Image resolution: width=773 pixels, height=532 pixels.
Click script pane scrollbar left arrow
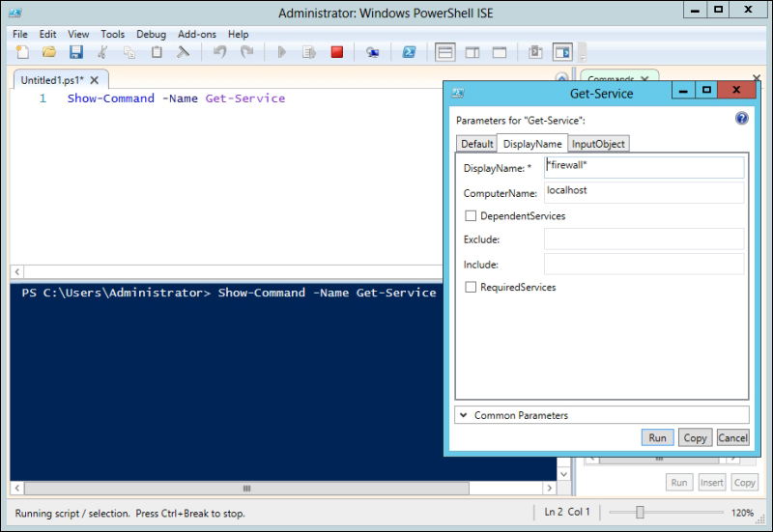click(x=17, y=271)
